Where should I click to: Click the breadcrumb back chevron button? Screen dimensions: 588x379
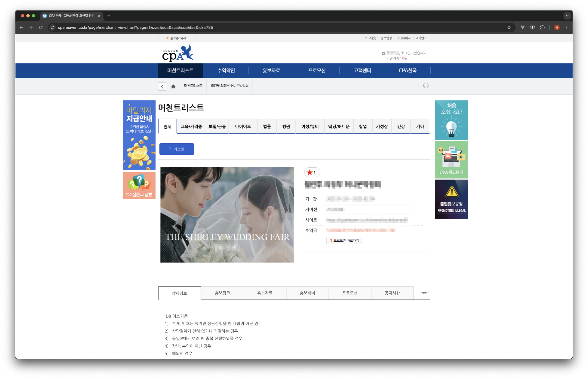(162, 87)
